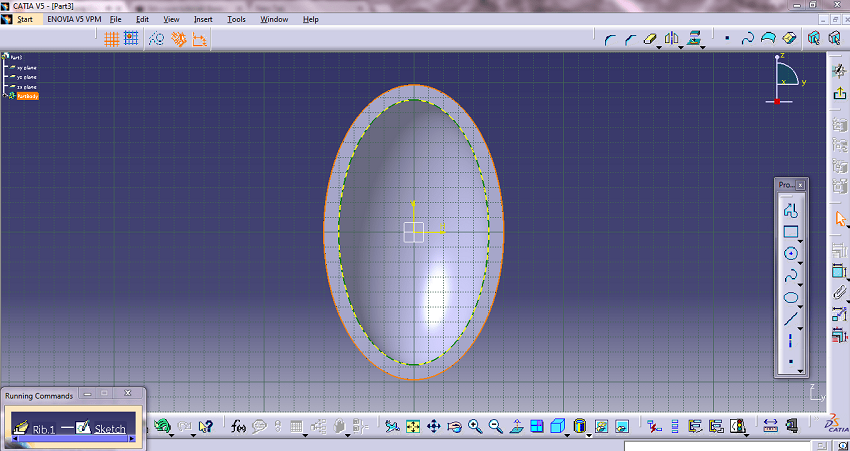Open the File menu
The width and height of the screenshot is (850, 451).
(115, 19)
